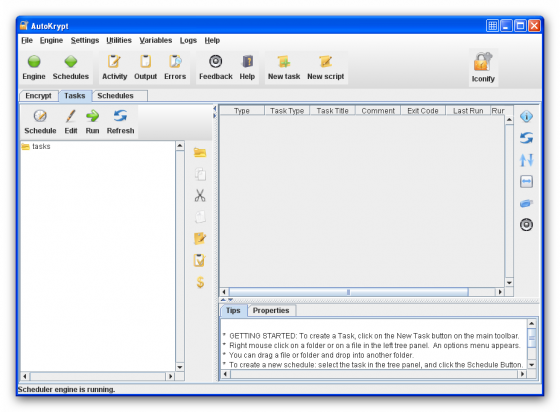The height and width of the screenshot is (412, 560).
Task: Select the tasks folder in tree
Action: pos(36,146)
